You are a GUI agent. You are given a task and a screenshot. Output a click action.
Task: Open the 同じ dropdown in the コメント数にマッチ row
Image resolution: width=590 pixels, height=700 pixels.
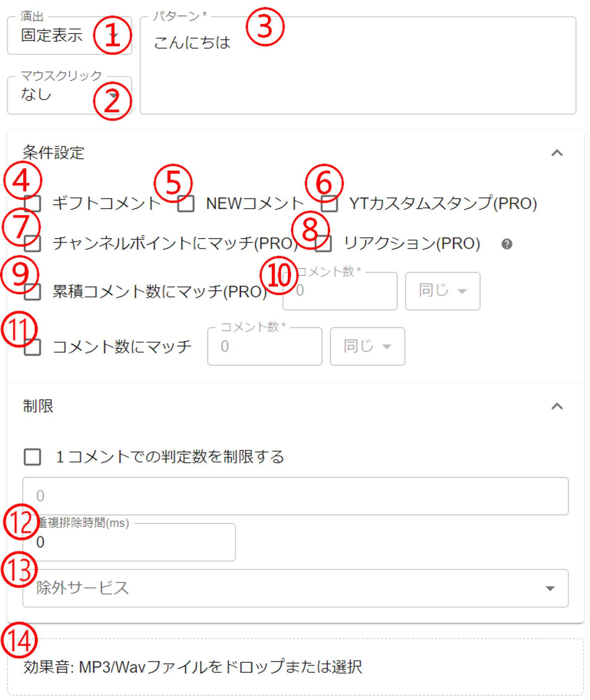tap(367, 347)
